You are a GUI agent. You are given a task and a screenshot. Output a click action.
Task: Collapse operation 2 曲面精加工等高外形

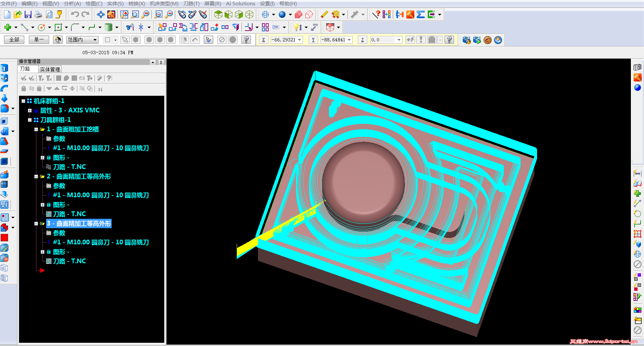tap(36, 176)
